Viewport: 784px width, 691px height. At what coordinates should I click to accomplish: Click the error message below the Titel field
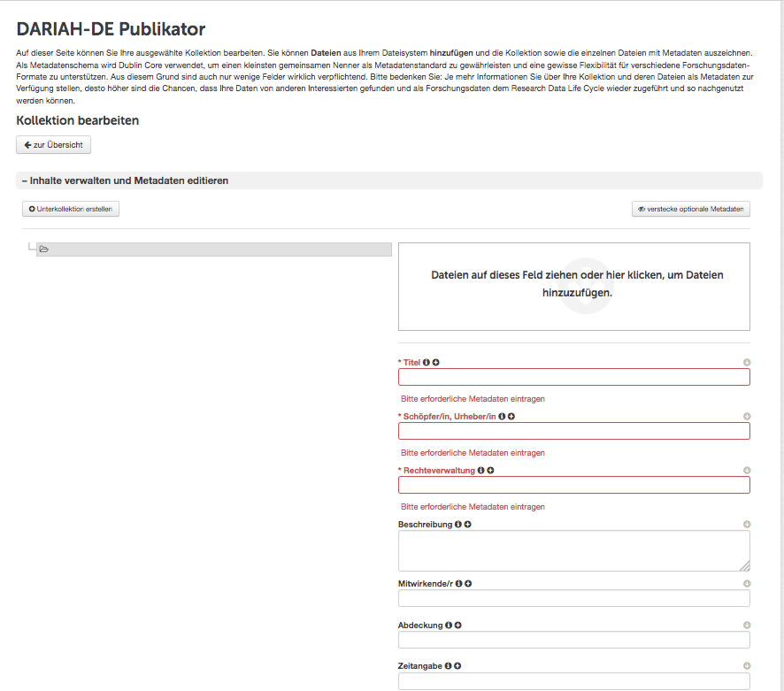pos(473,399)
